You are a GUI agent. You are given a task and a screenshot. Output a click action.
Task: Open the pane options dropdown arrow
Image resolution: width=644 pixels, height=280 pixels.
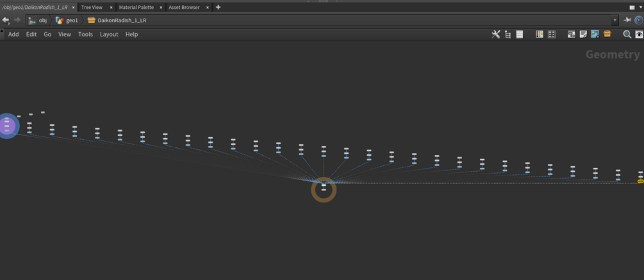tap(640, 8)
